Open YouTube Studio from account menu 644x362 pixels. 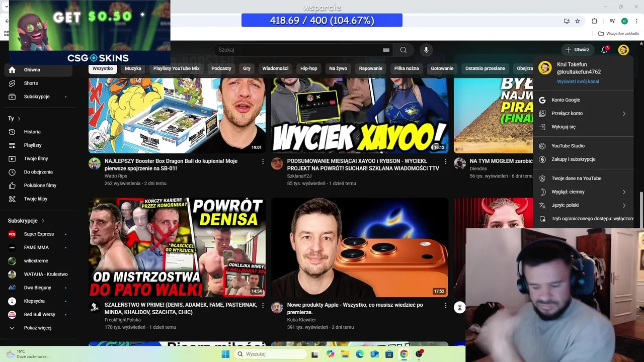point(583,146)
